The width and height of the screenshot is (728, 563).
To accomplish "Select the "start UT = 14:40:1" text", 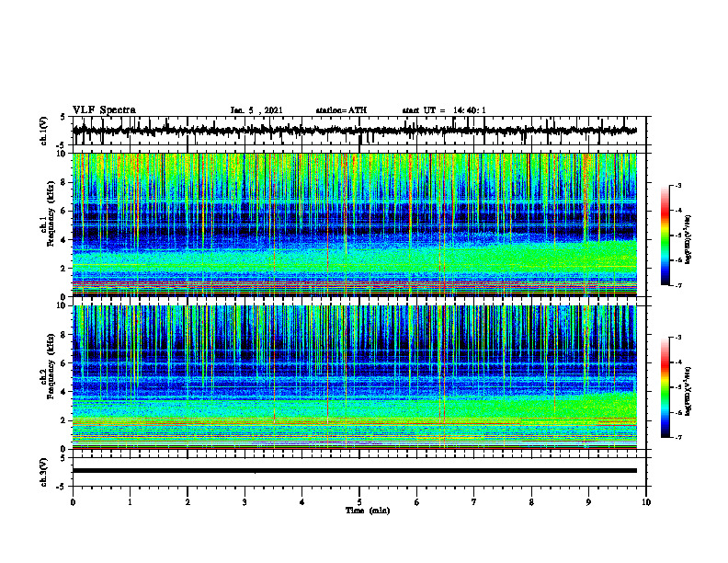I will 444,110.
